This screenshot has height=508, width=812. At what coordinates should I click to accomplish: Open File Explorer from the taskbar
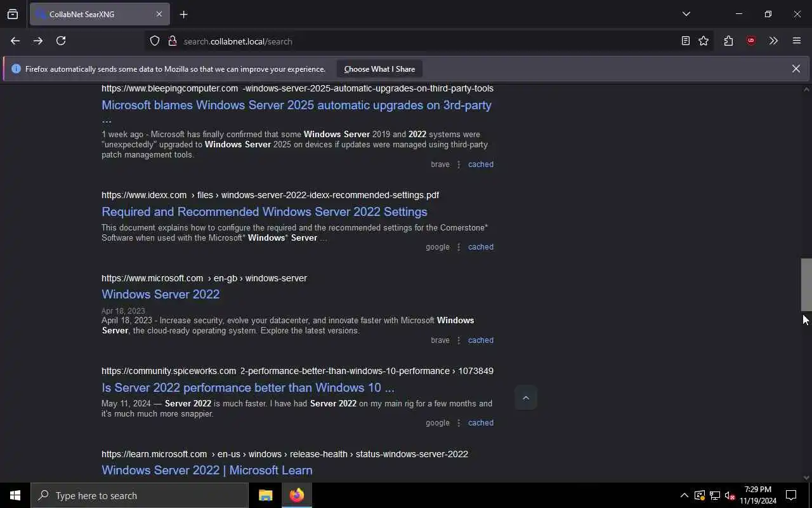pyautogui.click(x=265, y=495)
